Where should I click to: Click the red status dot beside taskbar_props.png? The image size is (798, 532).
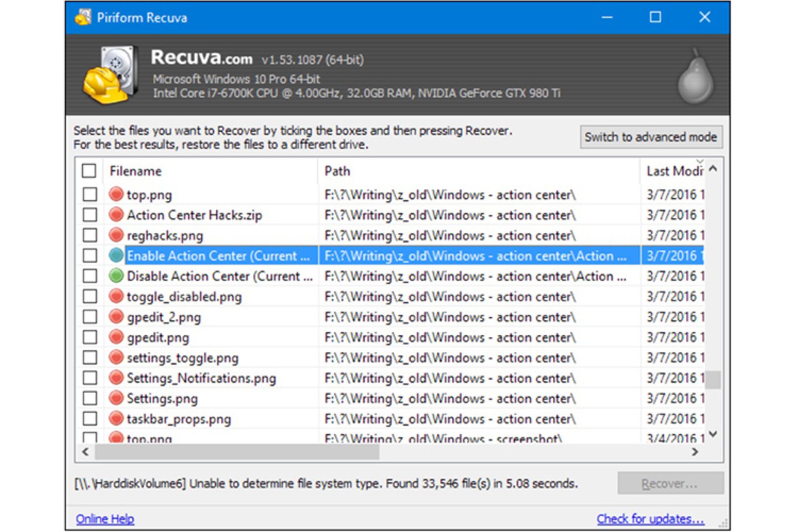coord(116,418)
